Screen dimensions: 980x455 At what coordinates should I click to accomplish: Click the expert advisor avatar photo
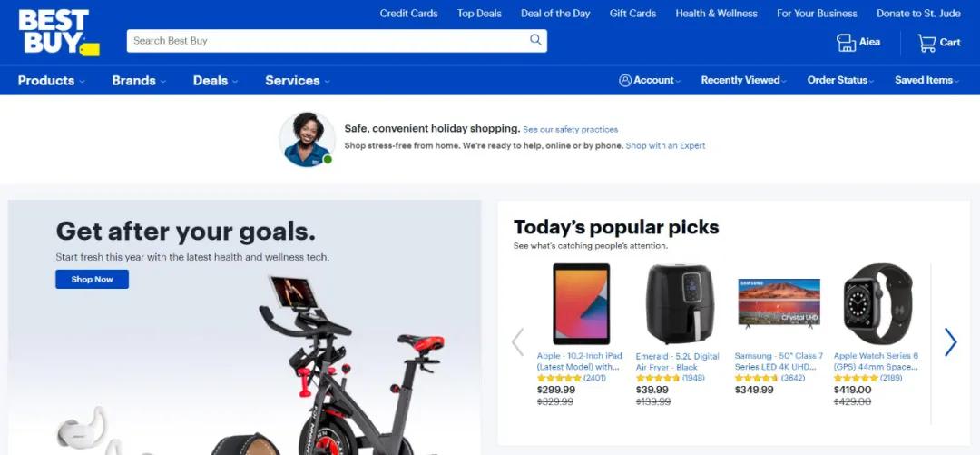307,139
